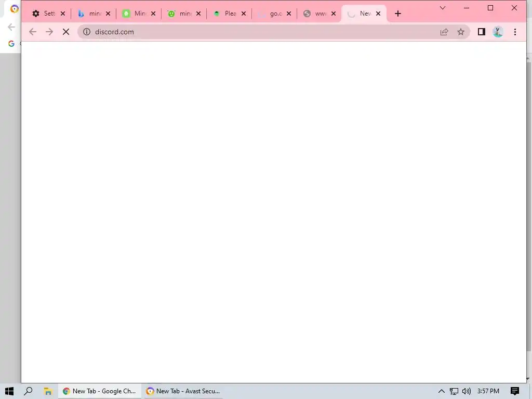Screen dimensions: 532x399
Task: Close the 'go.c' tab
Action: (289, 14)
